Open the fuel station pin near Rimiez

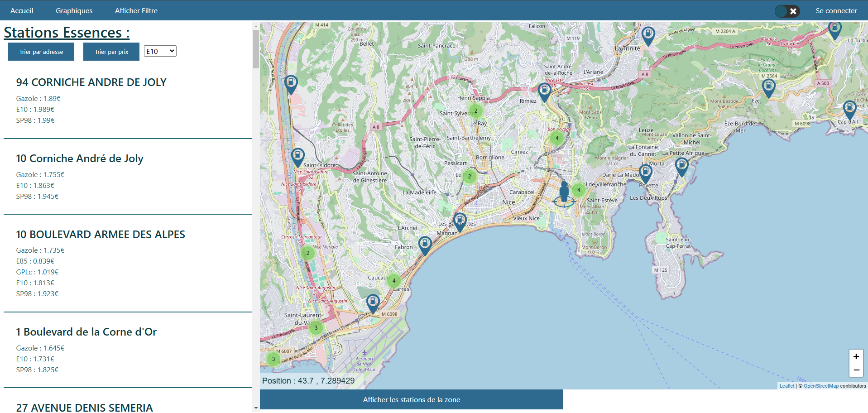click(x=544, y=90)
